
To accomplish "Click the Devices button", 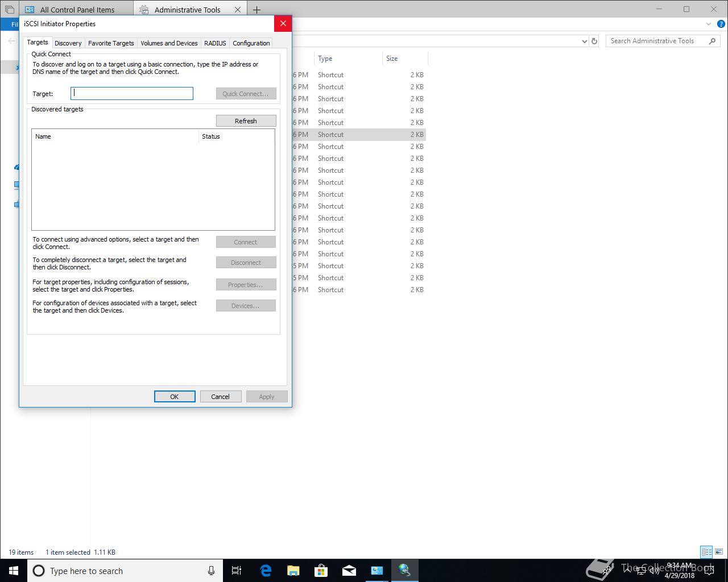I will (246, 306).
